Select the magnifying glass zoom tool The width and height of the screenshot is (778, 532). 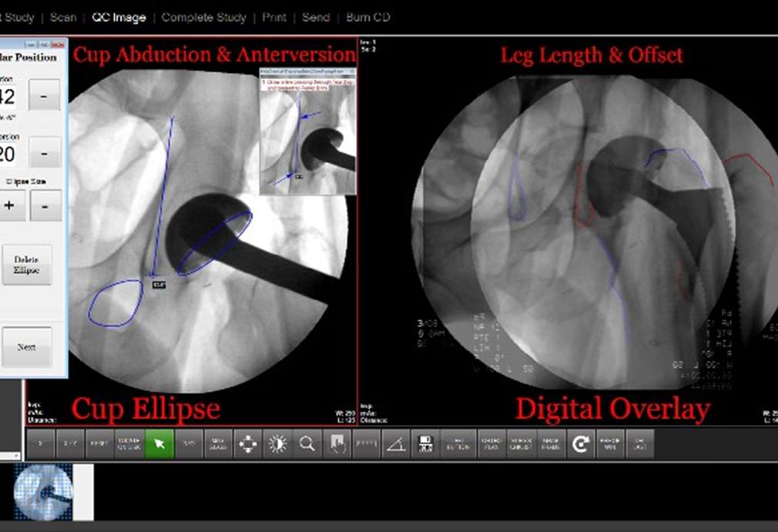[307, 444]
